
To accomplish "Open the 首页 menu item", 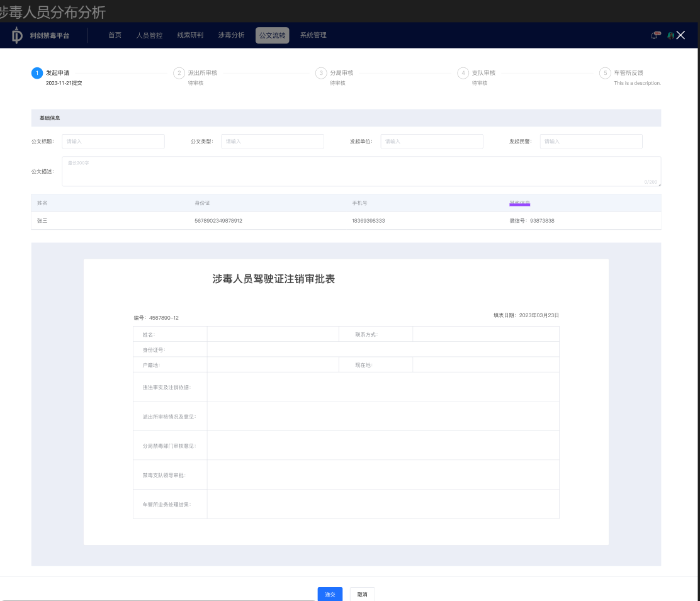I will (x=115, y=35).
